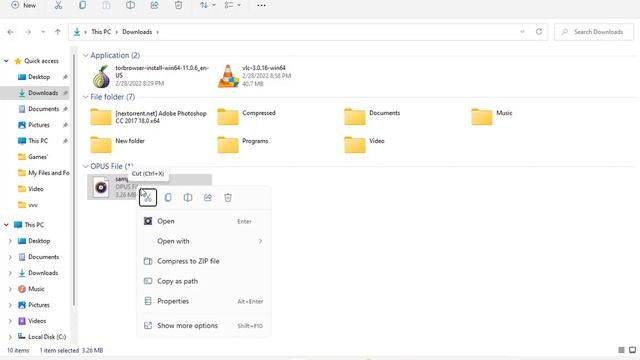This screenshot has width=640, height=360.
Task: Select Videos under This PC
Action: (37, 321)
